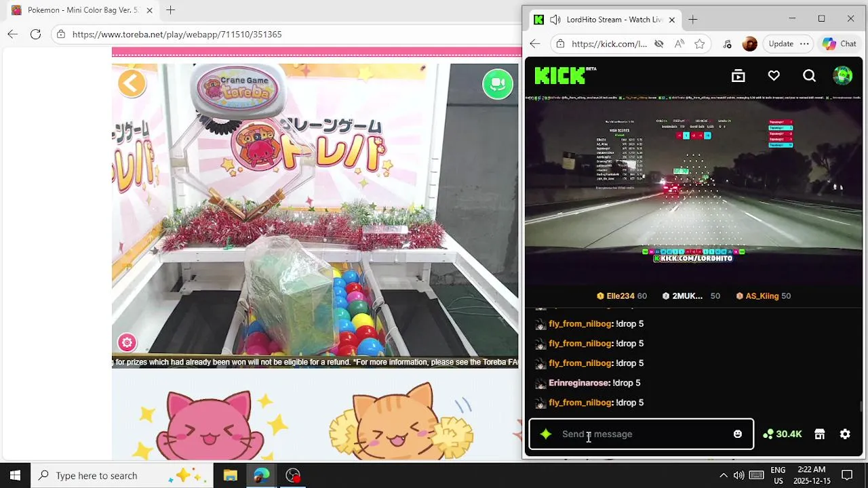Expand hidden system tray icons
Screen dimensions: 868x488
(x=723, y=475)
